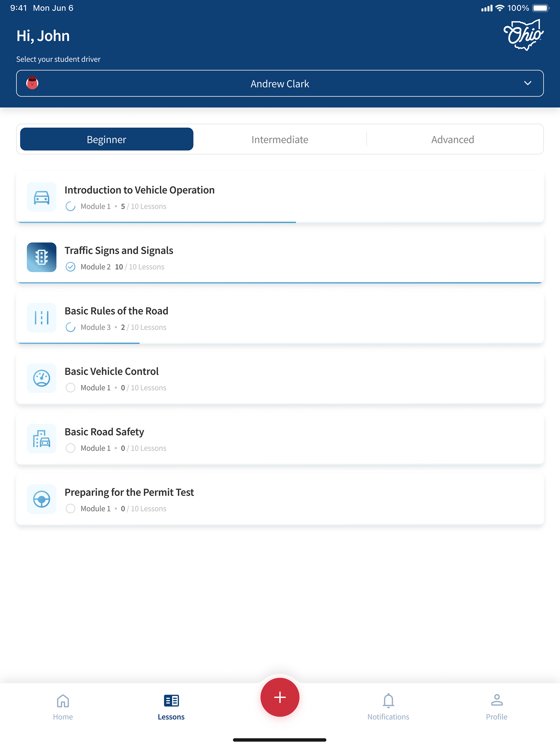Open Notifications via the bell icon

tap(388, 701)
